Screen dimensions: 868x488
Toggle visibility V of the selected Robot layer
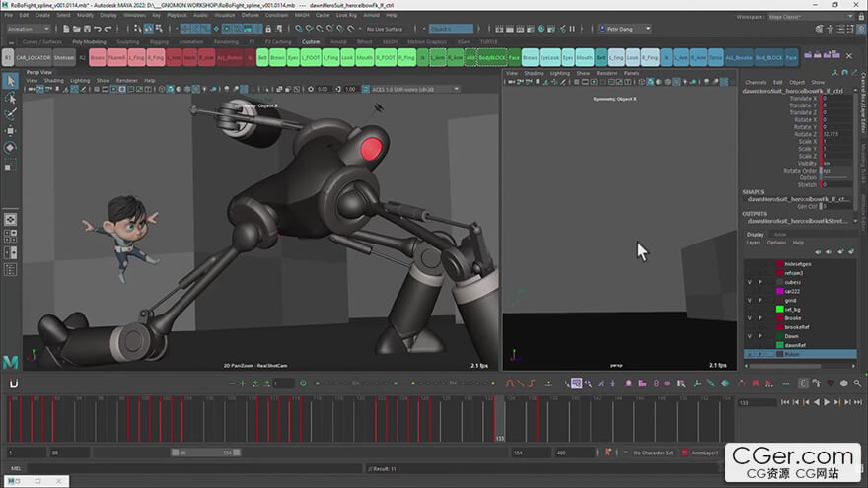pos(750,354)
